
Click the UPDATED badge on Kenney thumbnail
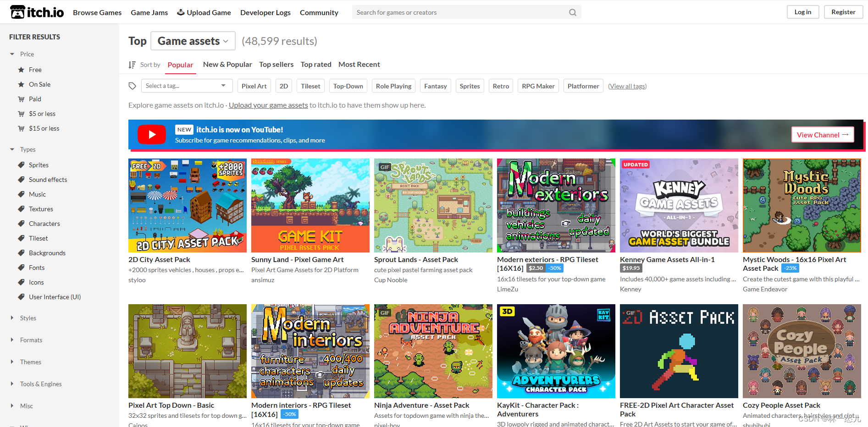[636, 164]
